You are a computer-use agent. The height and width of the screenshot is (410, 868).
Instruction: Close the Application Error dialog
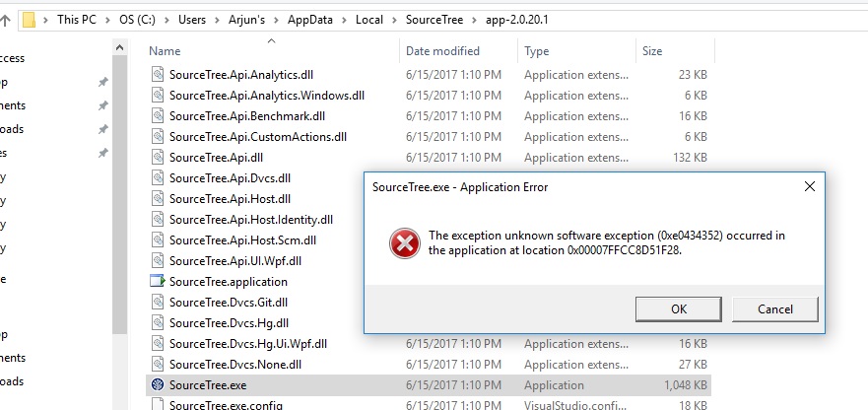(809, 186)
